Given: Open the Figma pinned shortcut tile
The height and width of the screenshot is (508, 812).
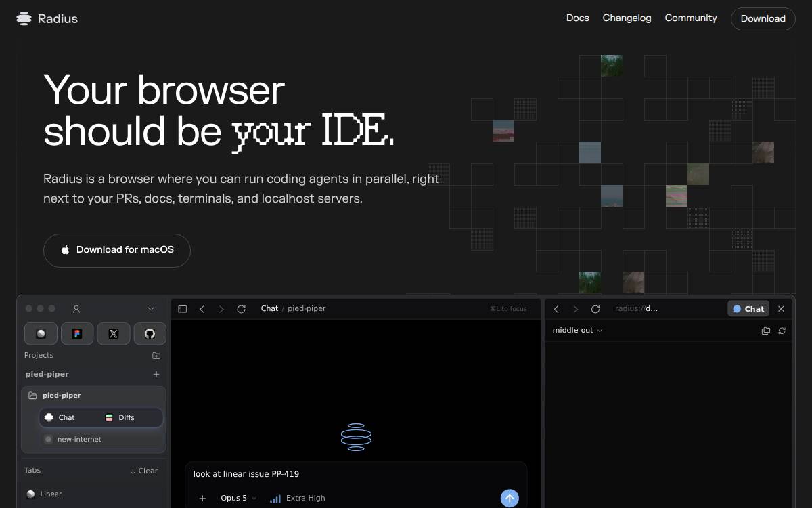Looking at the screenshot, I should click(77, 333).
